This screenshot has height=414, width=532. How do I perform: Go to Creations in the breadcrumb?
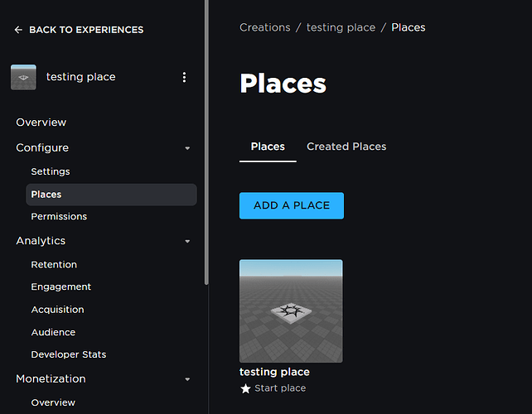coord(264,27)
